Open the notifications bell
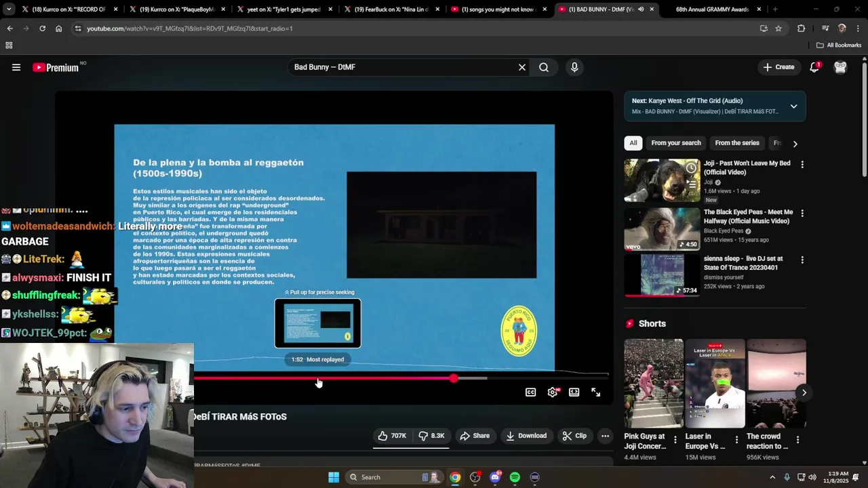This screenshot has width=868, height=488. [x=814, y=67]
